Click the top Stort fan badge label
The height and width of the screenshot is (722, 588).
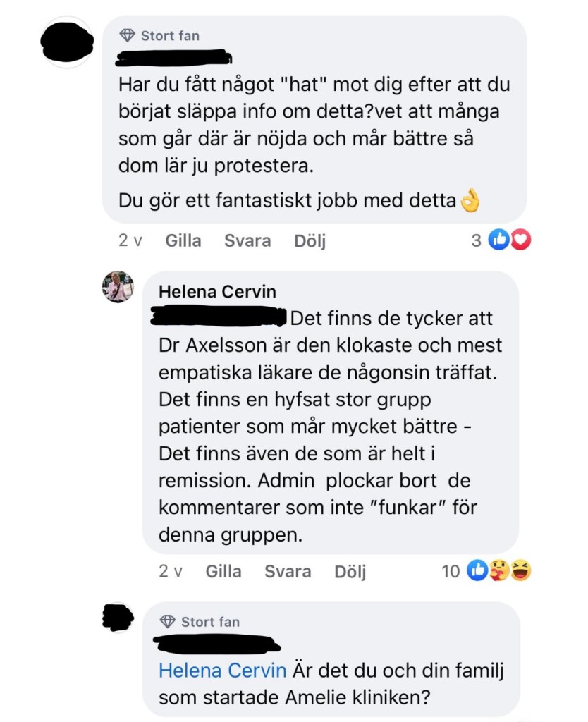[x=171, y=36]
